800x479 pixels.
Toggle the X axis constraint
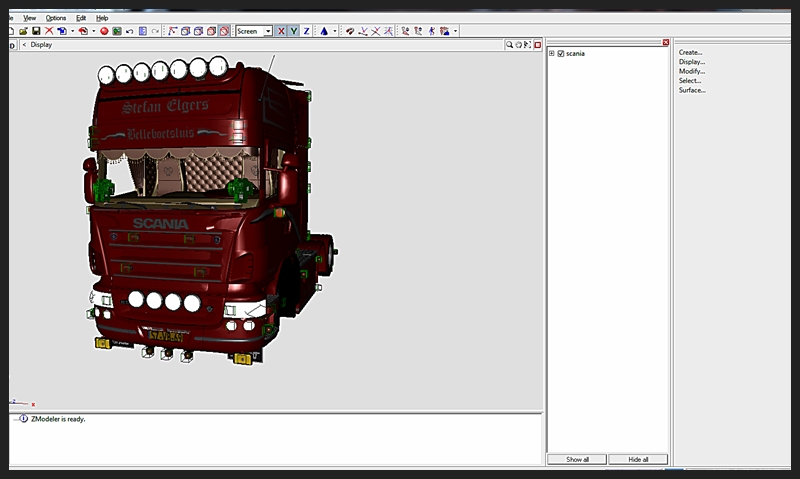[x=281, y=31]
